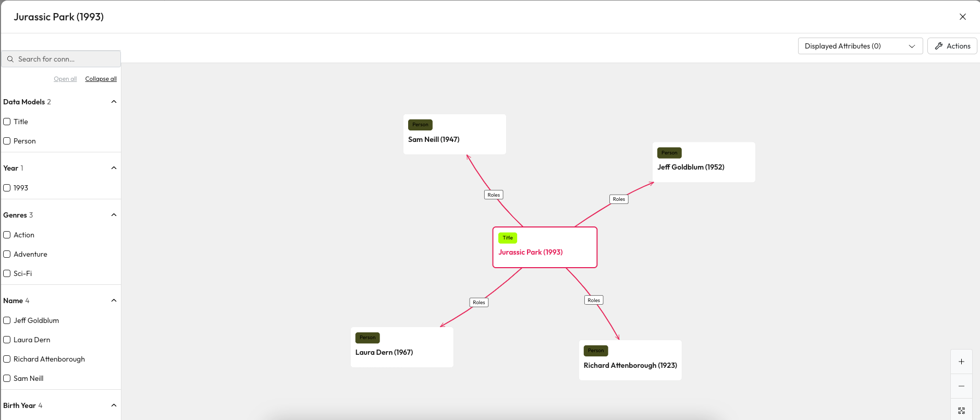980x420 pixels.
Task: Click the zoom out minus icon
Action: [x=961, y=386]
